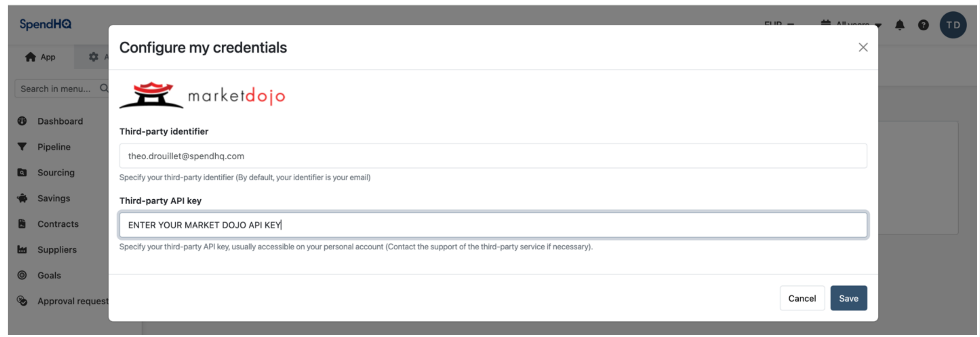Click the Dashboard gauge icon in sidebar

22,121
